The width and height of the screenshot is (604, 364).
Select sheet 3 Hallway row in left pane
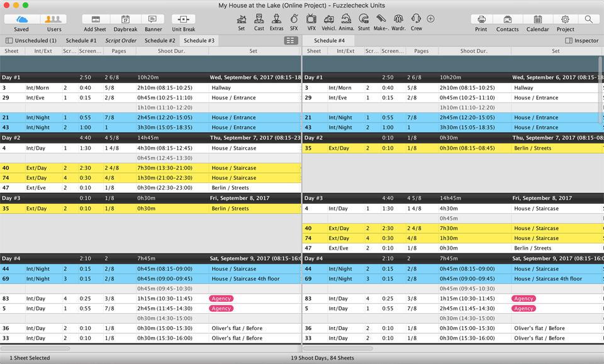150,88
